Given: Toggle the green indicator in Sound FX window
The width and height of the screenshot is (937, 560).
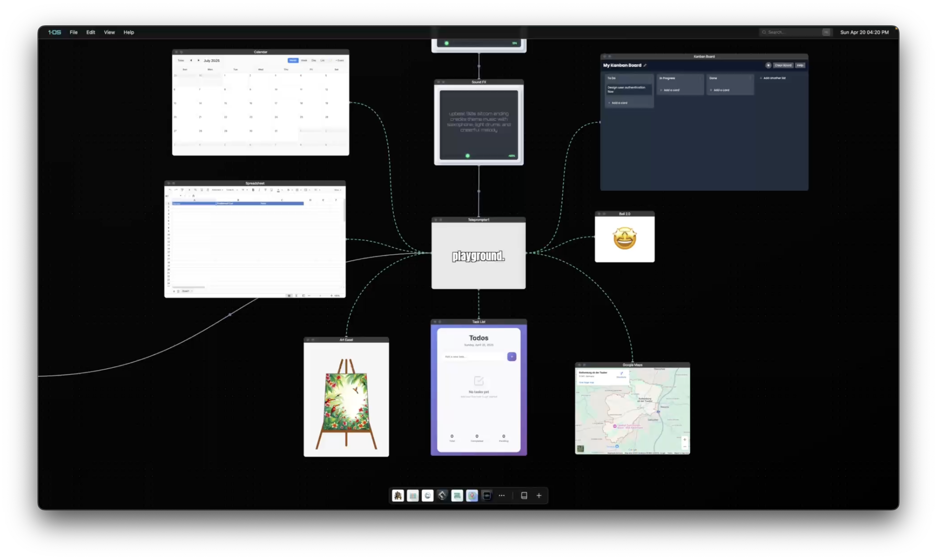Looking at the screenshot, I should point(467,156).
